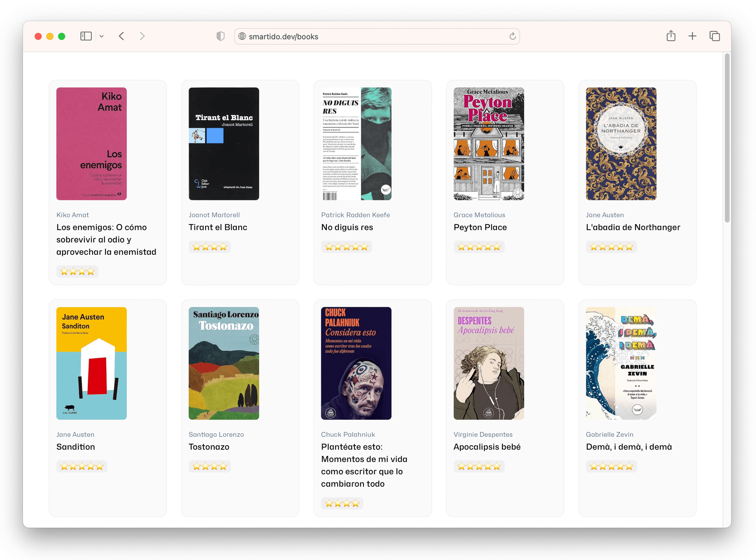Image resolution: width=756 pixels, height=560 pixels.
Task: Click 'Jane Austen' above Sandition
Action: pyautogui.click(x=75, y=434)
